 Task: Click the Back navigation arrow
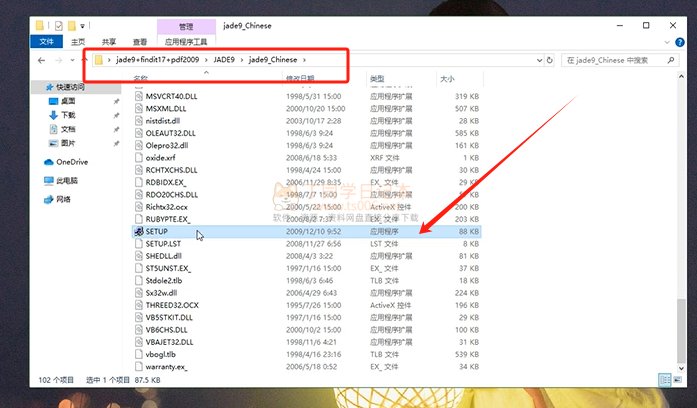(41, 60)
